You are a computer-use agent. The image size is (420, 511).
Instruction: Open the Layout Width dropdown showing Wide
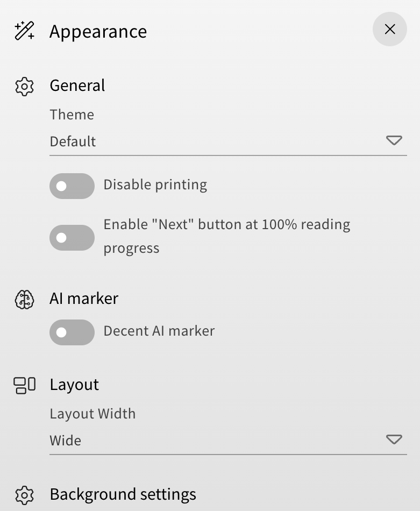215,441
